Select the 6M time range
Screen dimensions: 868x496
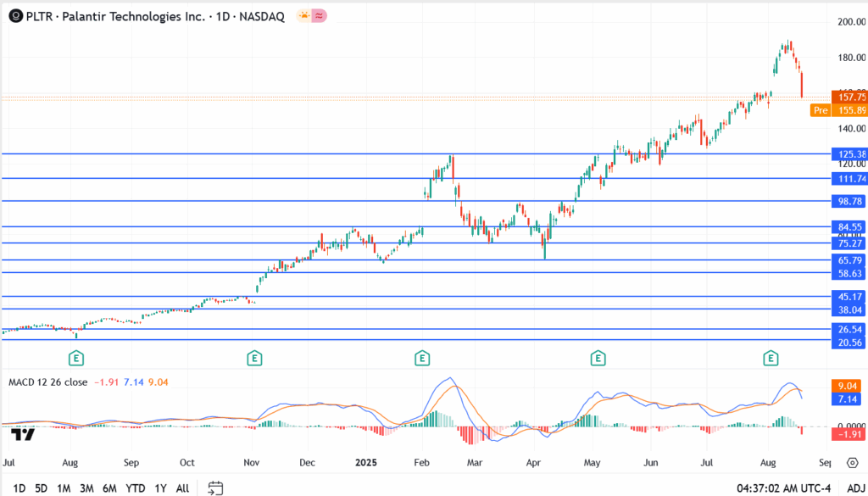click(x=109, y=488)
